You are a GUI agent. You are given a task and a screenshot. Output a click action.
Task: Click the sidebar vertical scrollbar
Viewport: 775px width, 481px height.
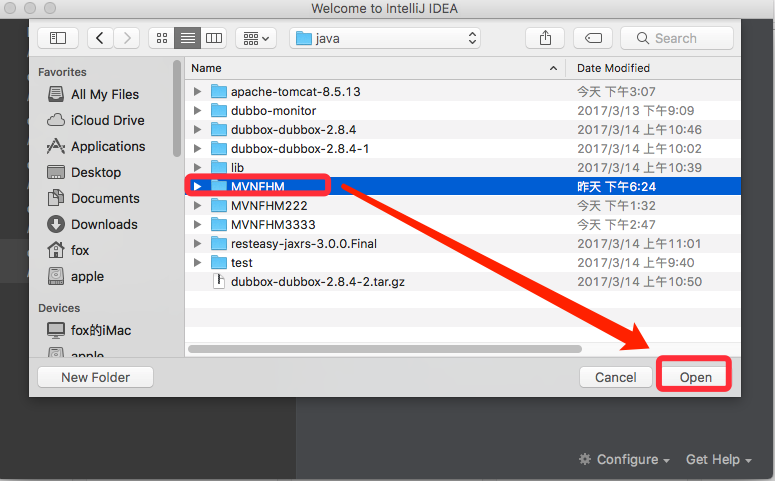[x=177, y=108]
